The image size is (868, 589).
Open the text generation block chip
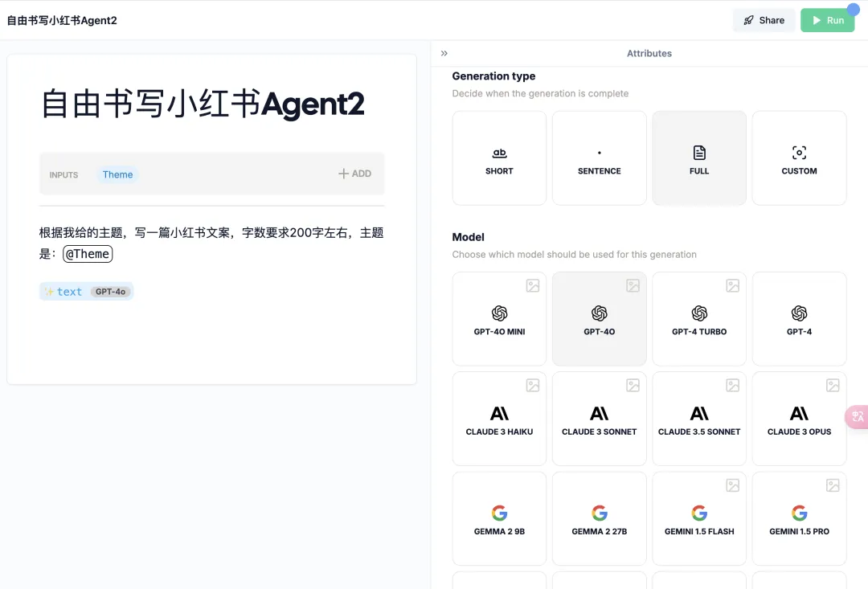click(86, 292)
